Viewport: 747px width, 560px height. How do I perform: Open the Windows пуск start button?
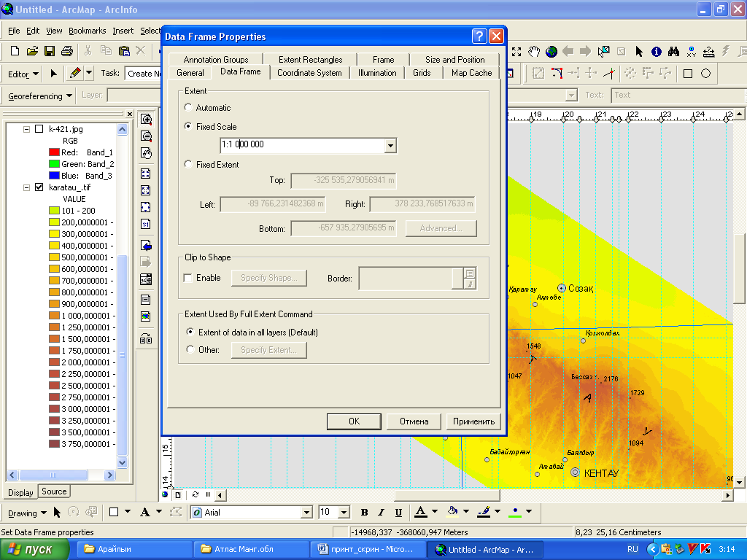[x=34, y=549]
